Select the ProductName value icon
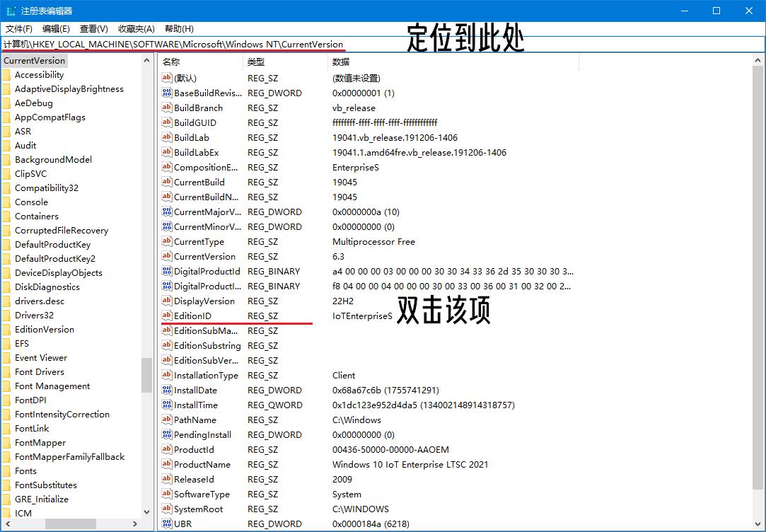This screenshot has height=532, width=766. tap(167, 465)
